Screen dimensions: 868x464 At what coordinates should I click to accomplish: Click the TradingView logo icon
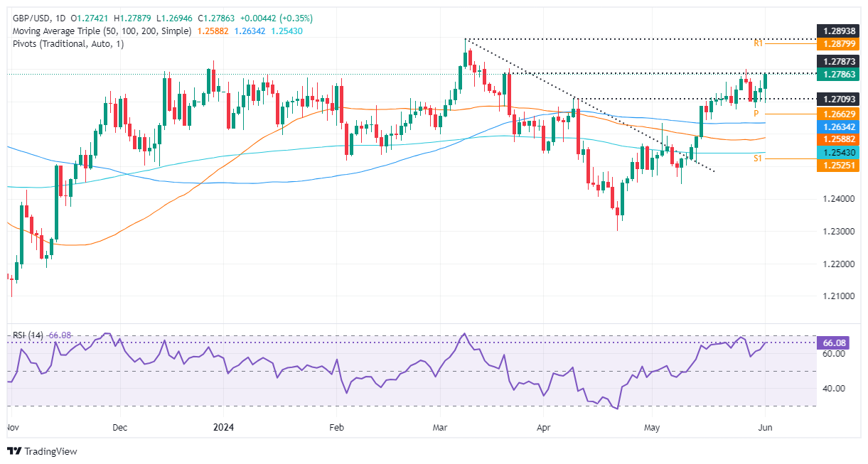pyautogui.click(x=14, y=451)
